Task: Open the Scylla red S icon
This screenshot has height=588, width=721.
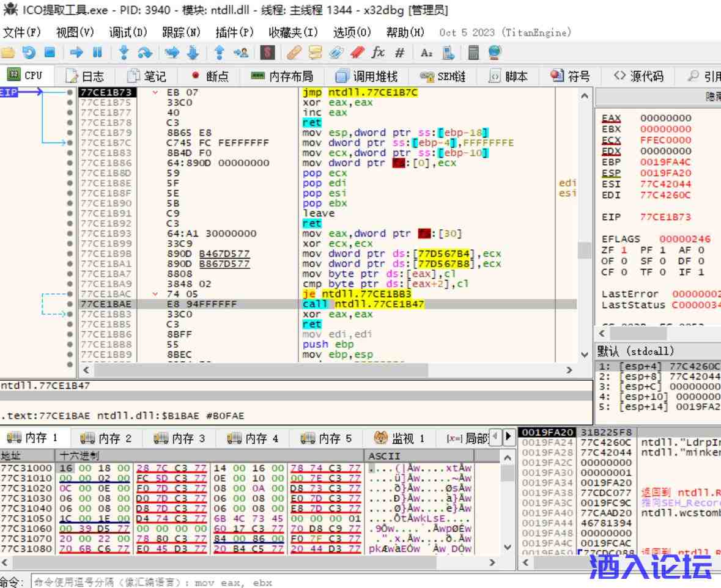Action: pos(267,53)
